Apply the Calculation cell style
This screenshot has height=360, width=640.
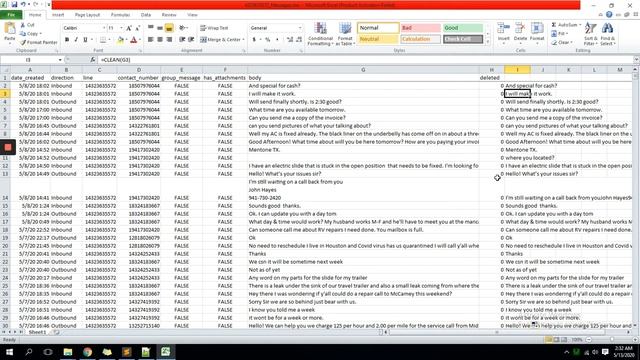point(420,39)
